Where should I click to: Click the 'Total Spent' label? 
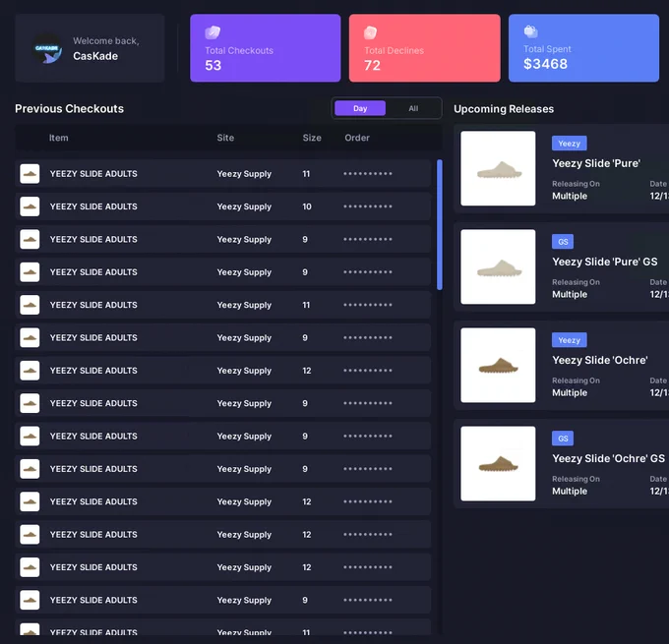click(x=547, y=49)
